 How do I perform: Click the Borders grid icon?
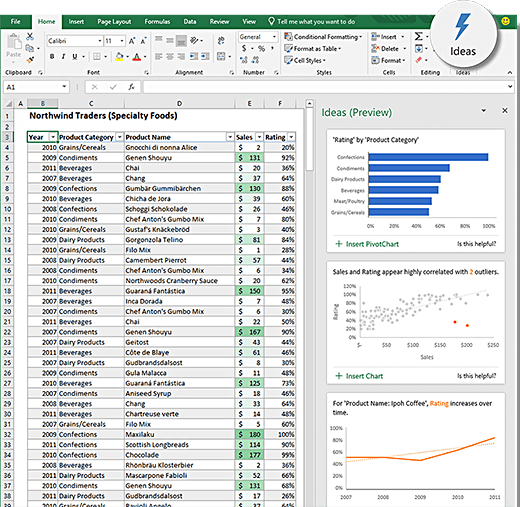(97, 56)
